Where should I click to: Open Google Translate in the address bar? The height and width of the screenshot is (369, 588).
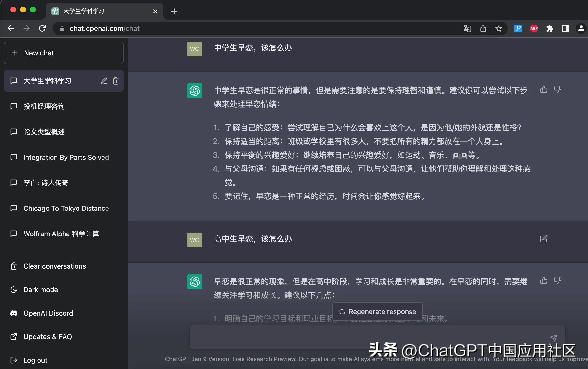click(467, 28)
